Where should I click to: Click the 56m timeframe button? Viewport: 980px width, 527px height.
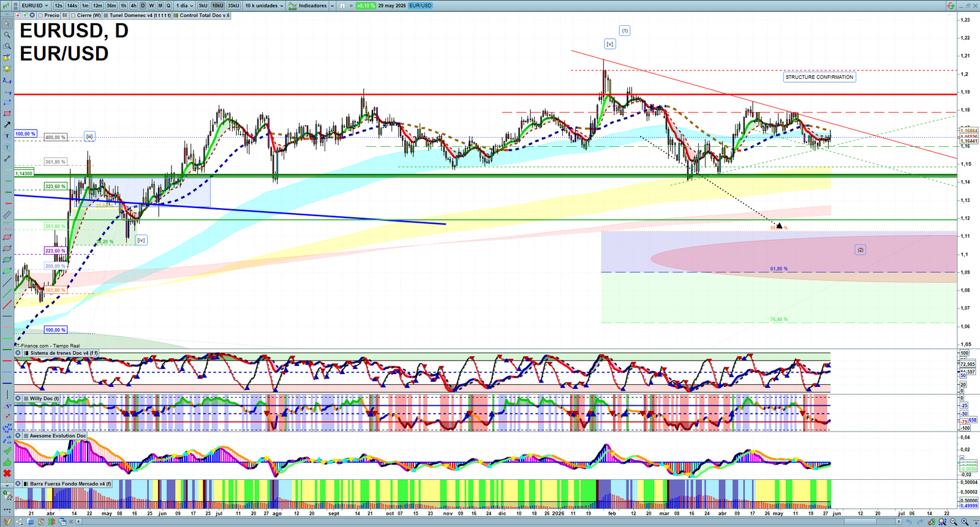coord(111,6)
